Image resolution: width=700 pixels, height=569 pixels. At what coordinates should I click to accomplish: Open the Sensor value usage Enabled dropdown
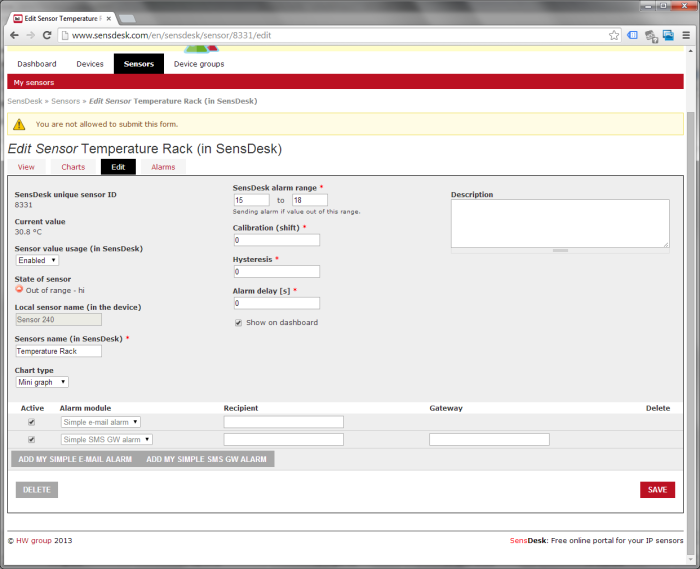pos(37,260)
